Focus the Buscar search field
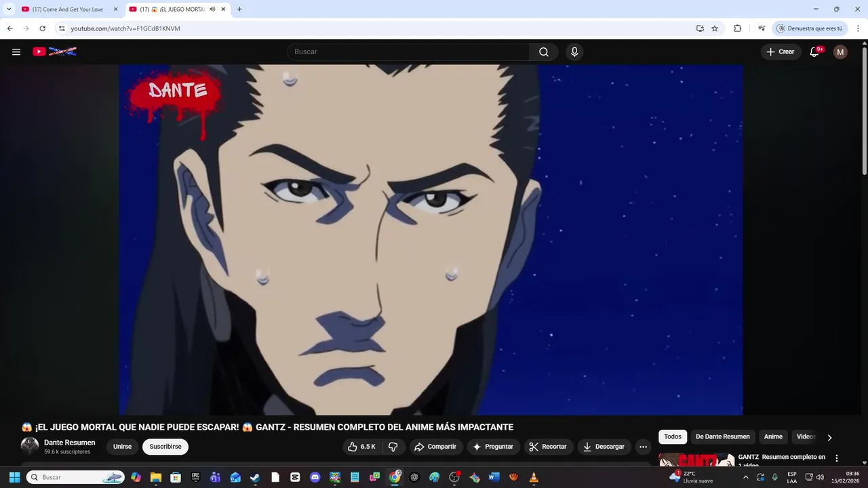The width and height of the screenshot is (868, 488). pos(409,52)
